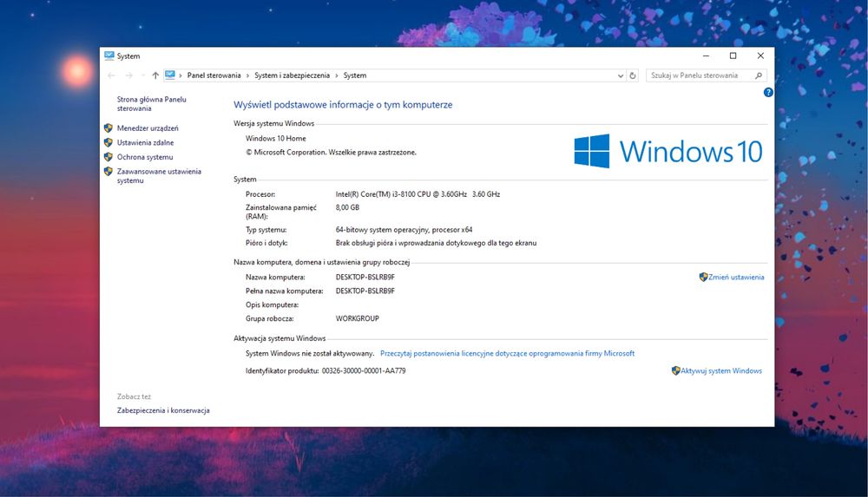Select System breadcrumb in address bar

point(355,75)
